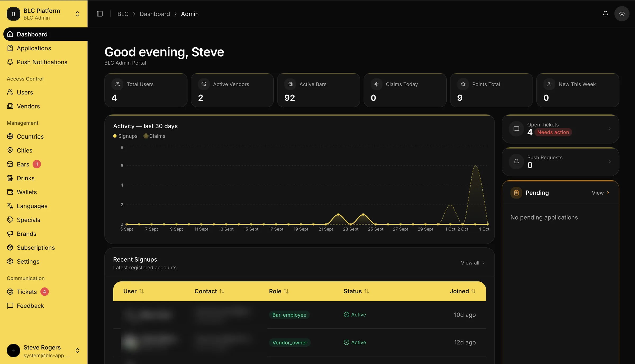The height and width of the screenshot is (364, 635).
Task: Click the Wallets icon in sidebar
Action: pyautogui.click(x=10, y=192)
